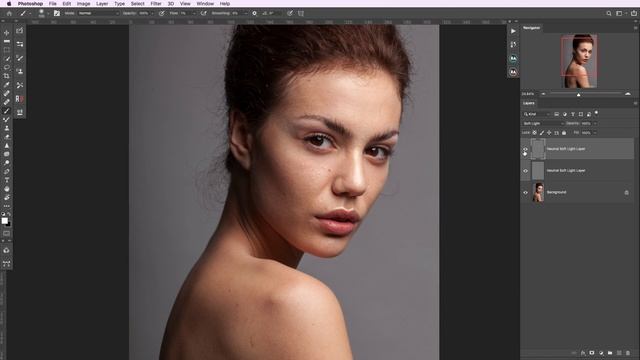Switch to the Navigator tab
Image resolution: width=640 pixels, height=360 pixels.
532,28
